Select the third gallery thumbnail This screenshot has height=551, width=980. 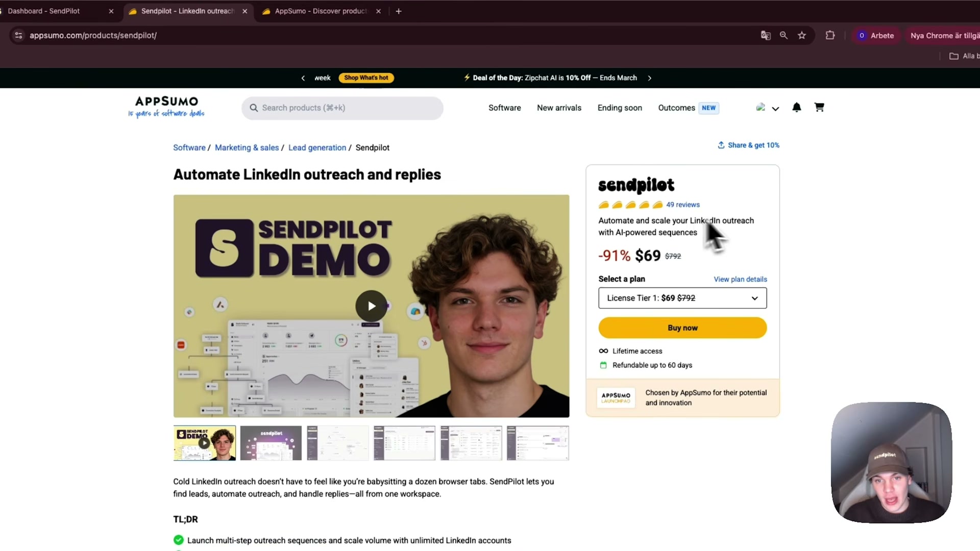coord(337,443)
